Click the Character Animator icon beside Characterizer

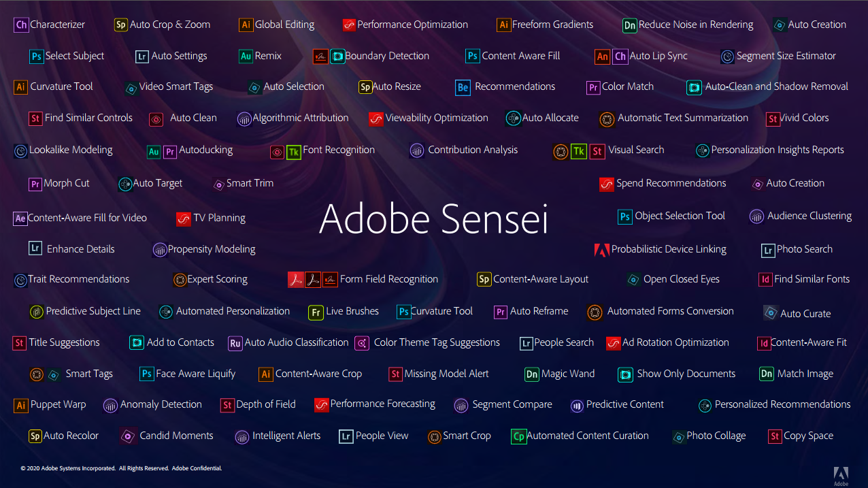[x=21, y=25]
